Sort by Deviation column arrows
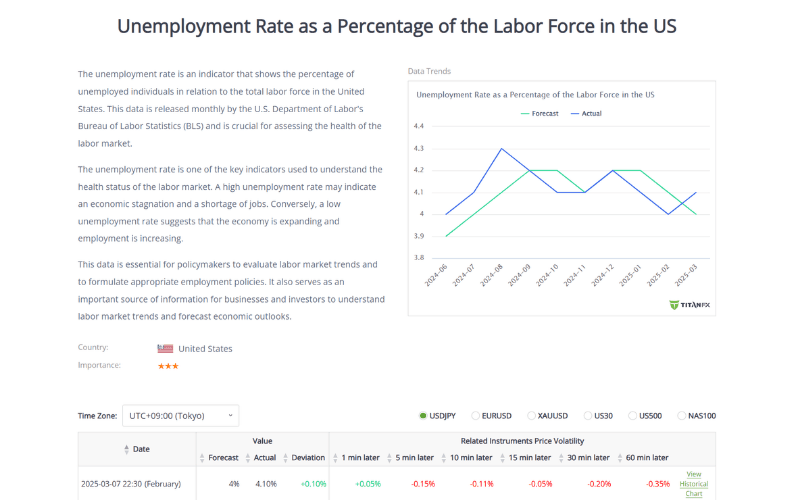 286,458
